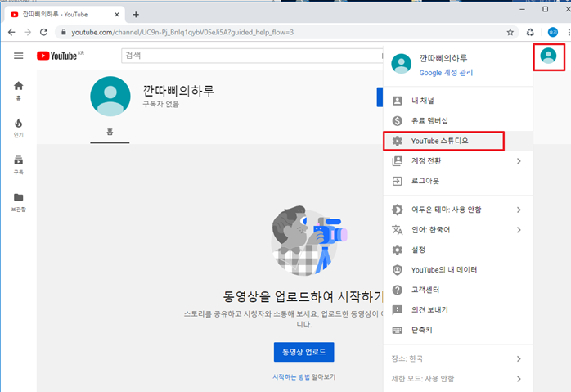This screenshot has height=392, width=571.
Task: Click 구독자 없음 subscriber text
Action: point(161,104)
